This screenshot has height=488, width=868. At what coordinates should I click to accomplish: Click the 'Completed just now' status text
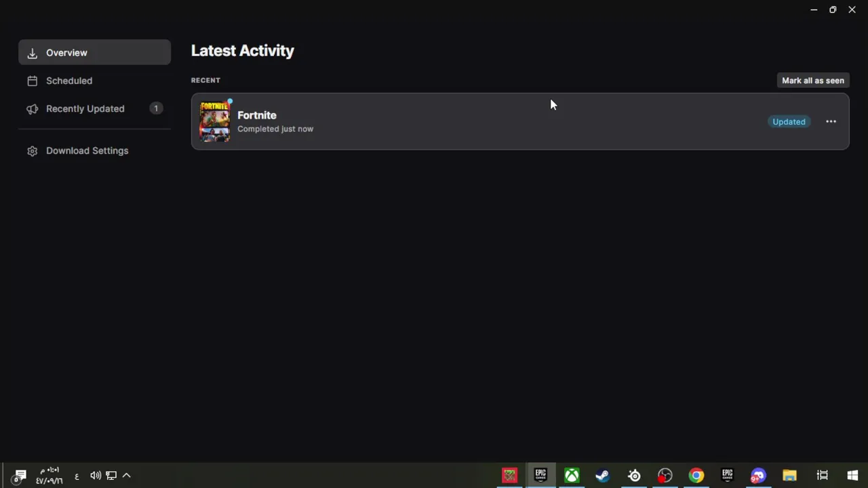275,129
